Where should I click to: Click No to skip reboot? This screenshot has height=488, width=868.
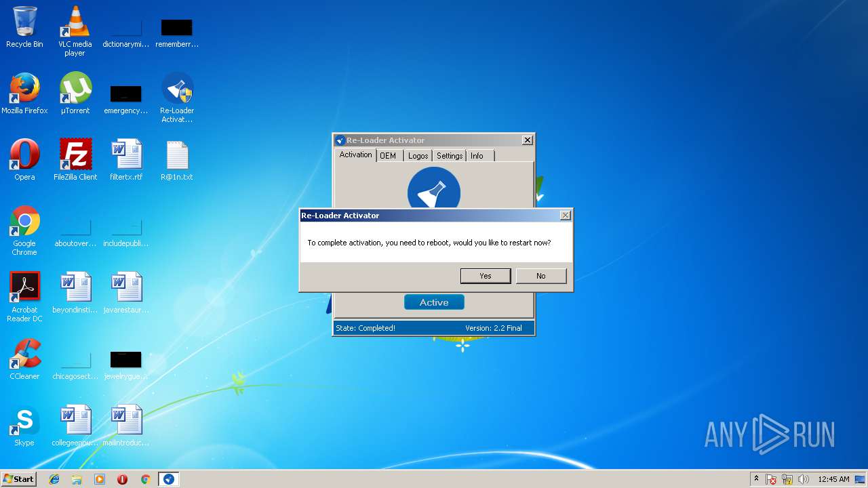coord(540,276)
